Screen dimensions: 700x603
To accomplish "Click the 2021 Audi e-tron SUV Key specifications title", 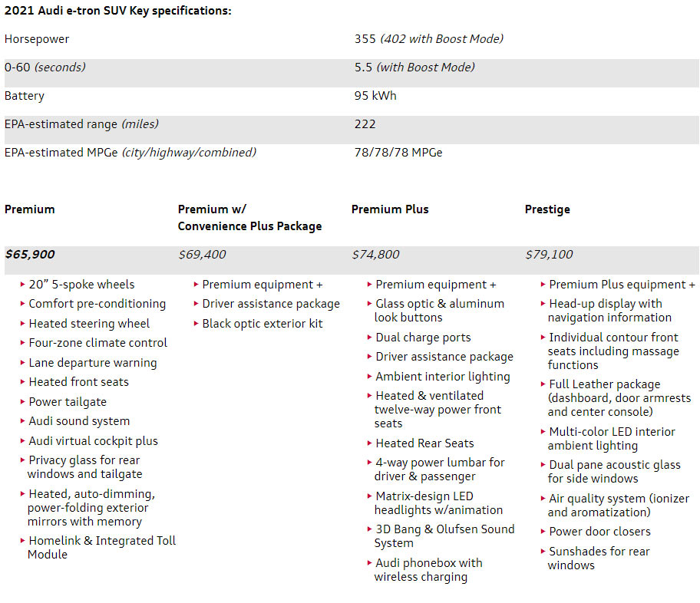I will pos(117,11).
